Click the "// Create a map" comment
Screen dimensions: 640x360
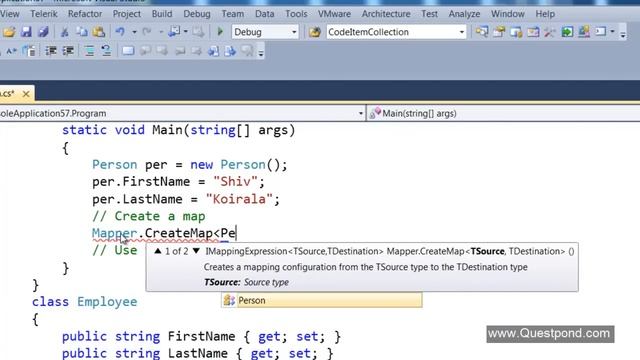click(149, 216)
